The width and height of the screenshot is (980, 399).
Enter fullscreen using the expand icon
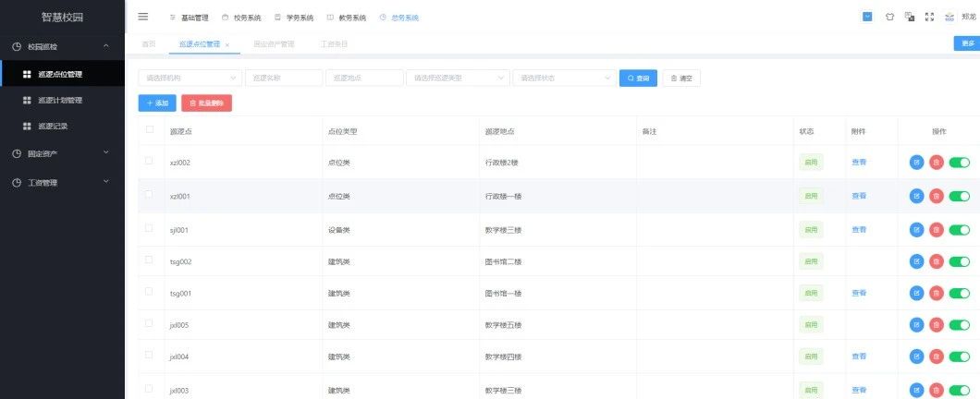[929, 17]
